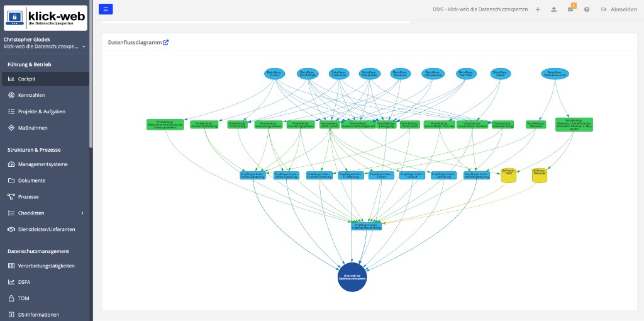Select the Betroffene: Kunden node

pos(274,74)
